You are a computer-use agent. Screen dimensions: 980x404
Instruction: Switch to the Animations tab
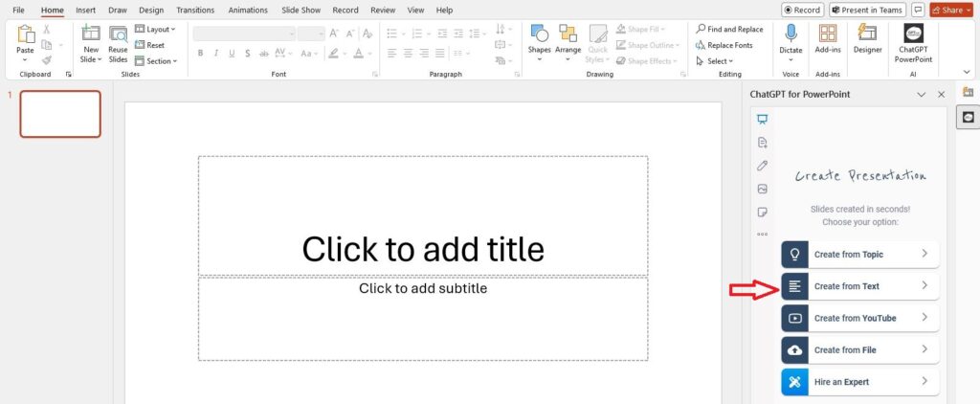pos(248,10)
